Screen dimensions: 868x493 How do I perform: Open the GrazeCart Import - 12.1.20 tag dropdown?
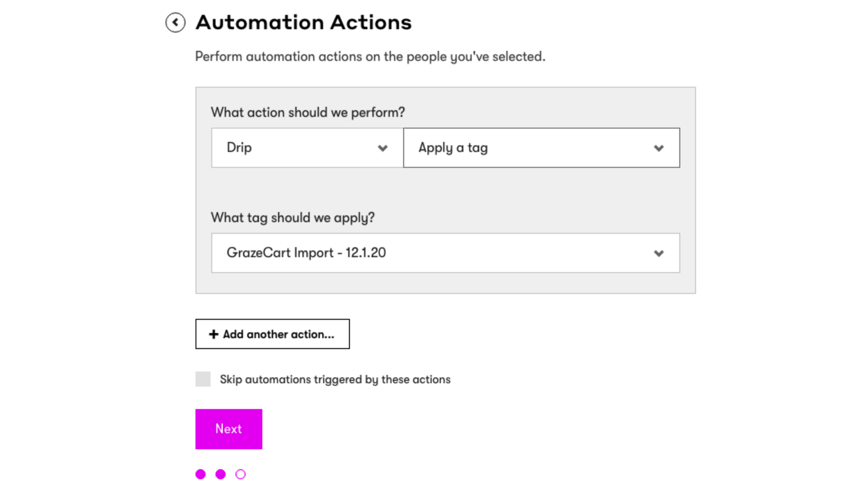[446, 253]
